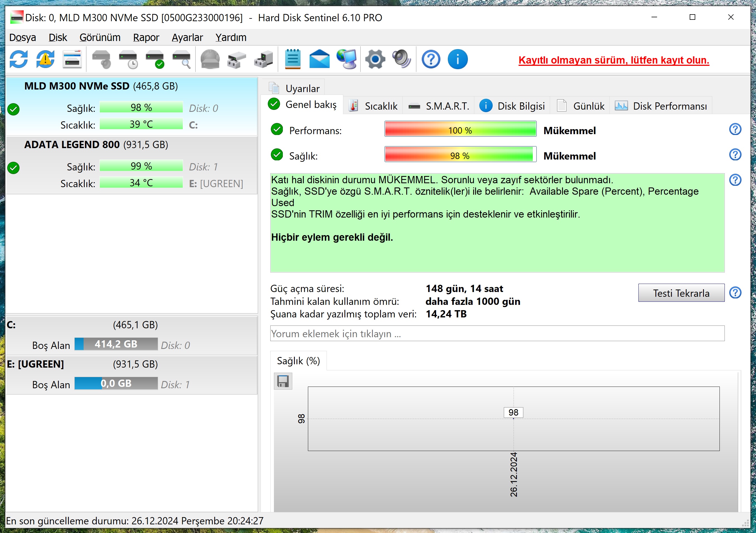Click the red unregistered version registration link

click(x=614, y=60)
